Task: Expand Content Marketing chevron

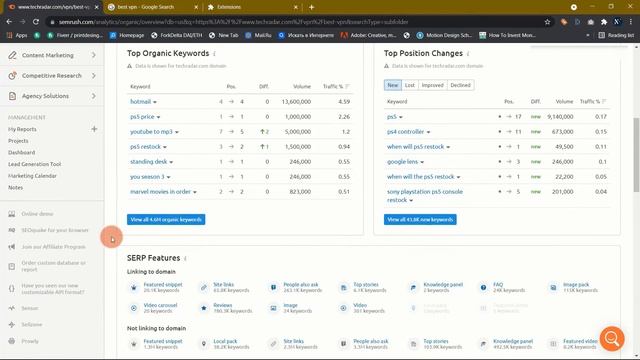Action: point(94,55)
